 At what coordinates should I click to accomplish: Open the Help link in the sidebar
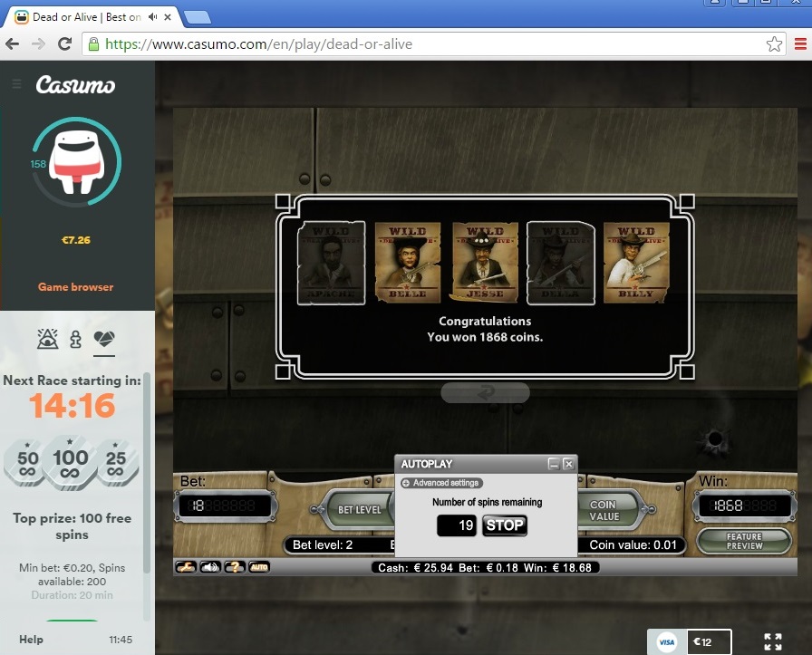point(31,640)
